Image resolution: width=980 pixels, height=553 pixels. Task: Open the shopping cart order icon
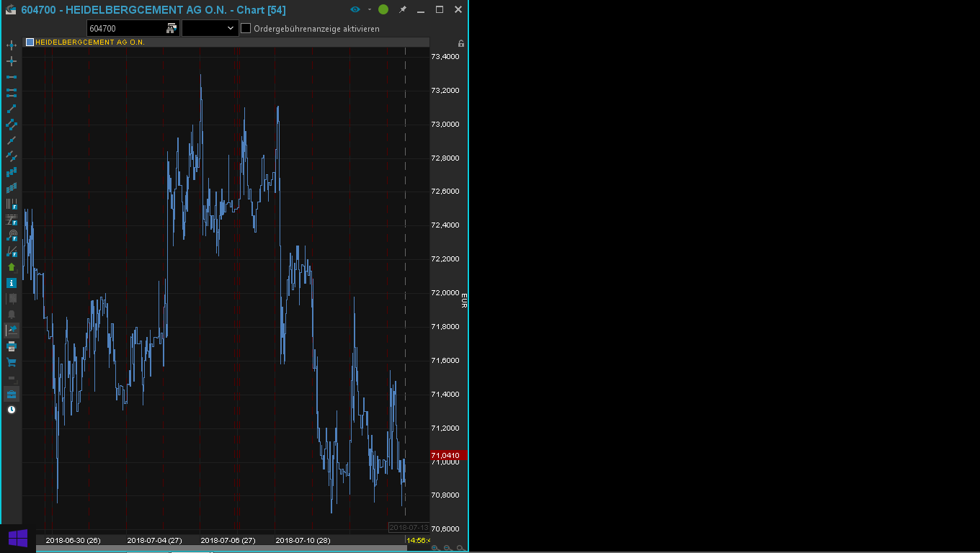click(12, 362)
